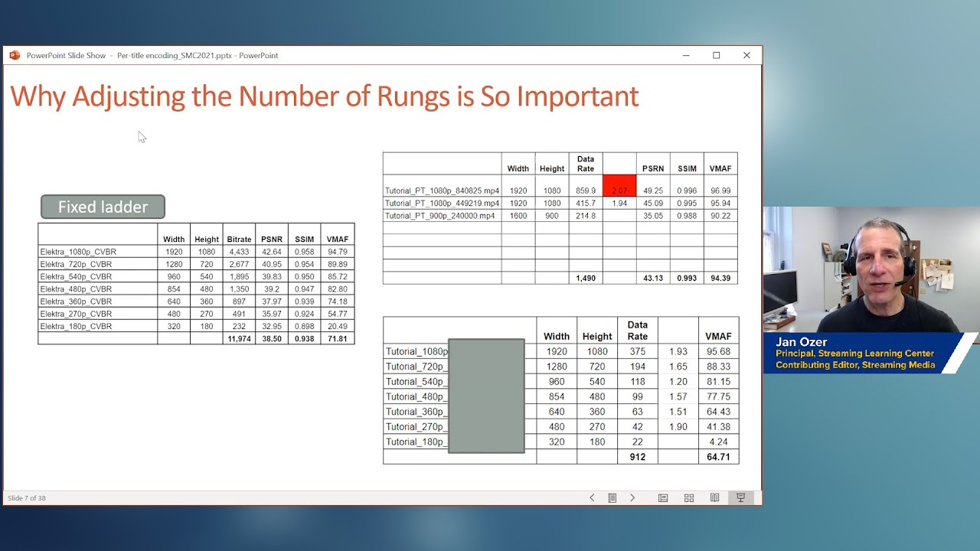
Task: Click the PowerPoint app icon in title bar
Action: [x=15, y=55]
